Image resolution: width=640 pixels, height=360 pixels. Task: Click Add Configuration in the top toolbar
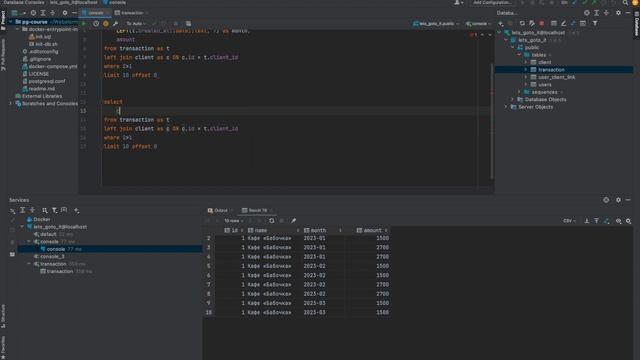492,2
